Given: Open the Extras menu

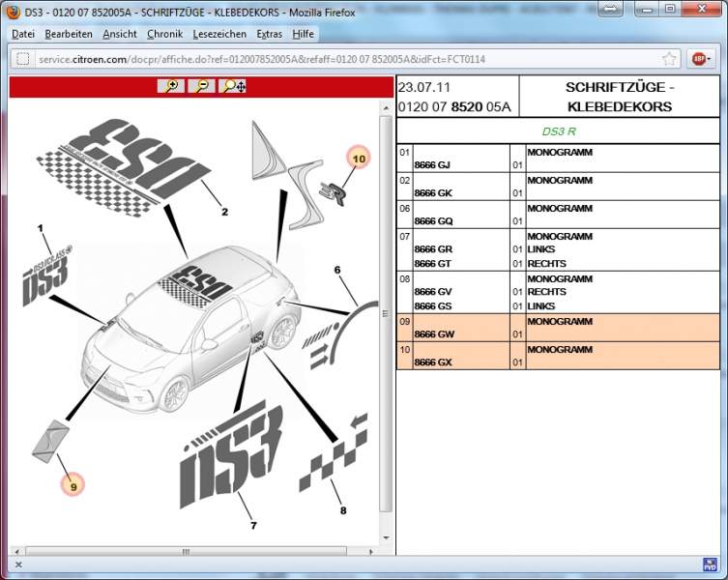Looking at the screenshot, I should pos(270,34).
